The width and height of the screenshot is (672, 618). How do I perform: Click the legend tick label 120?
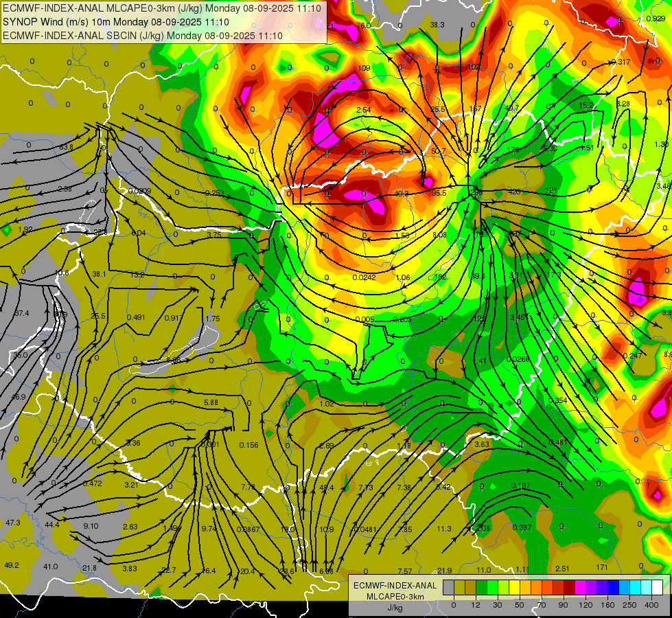[586, 605]
